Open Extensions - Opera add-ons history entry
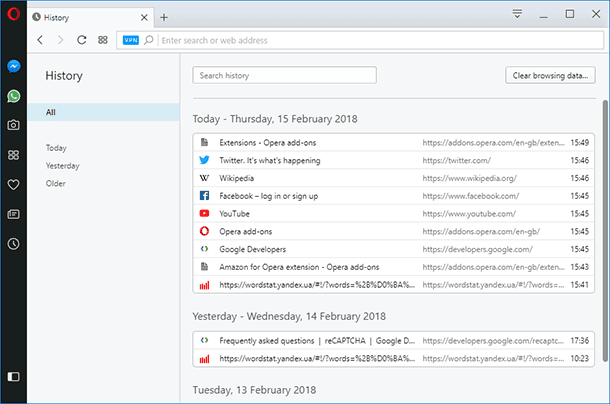Image resolution: width=610 pixels, height=404 pixels. (393, 142)
